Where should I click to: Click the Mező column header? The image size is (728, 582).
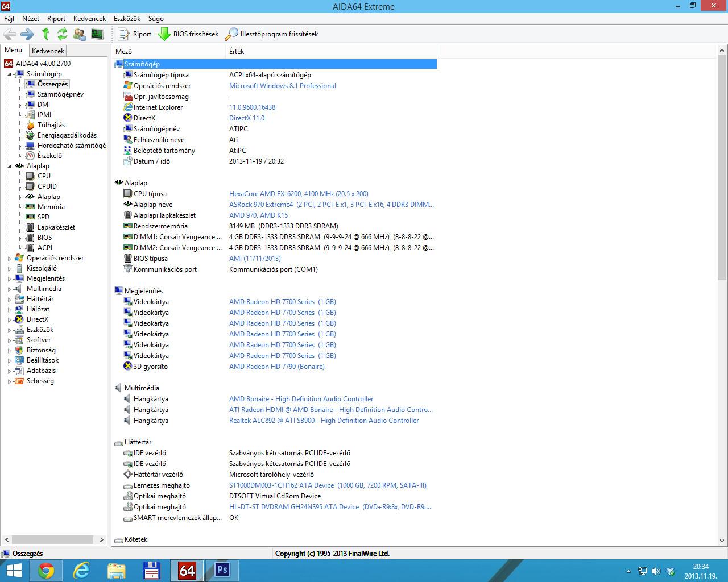168,51
